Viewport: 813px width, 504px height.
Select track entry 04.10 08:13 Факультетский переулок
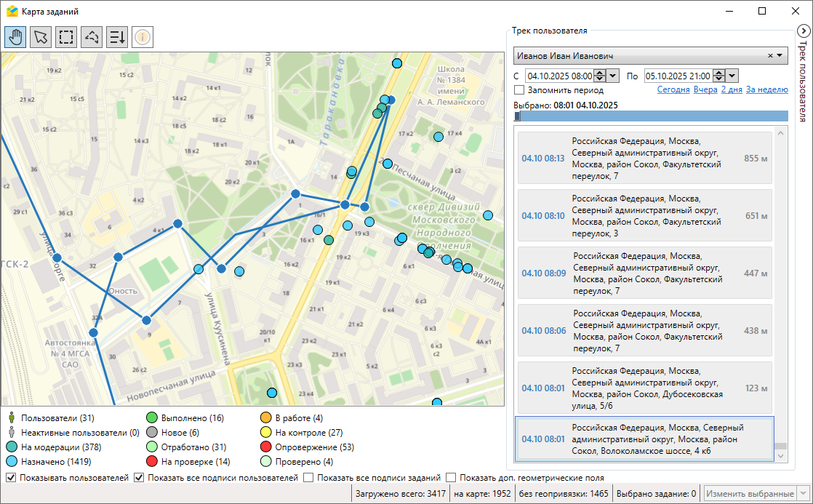(x=644, y=159)
